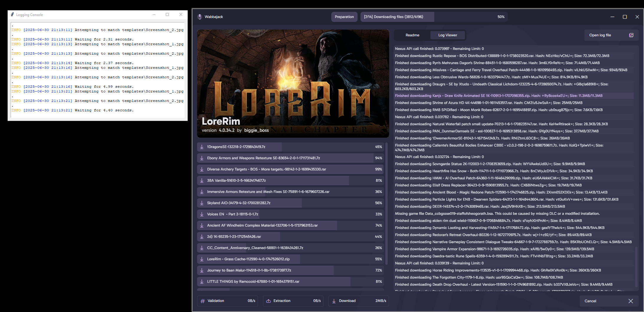Click the Open log file external-link icon
644x312 pixels.
[631, 35]
